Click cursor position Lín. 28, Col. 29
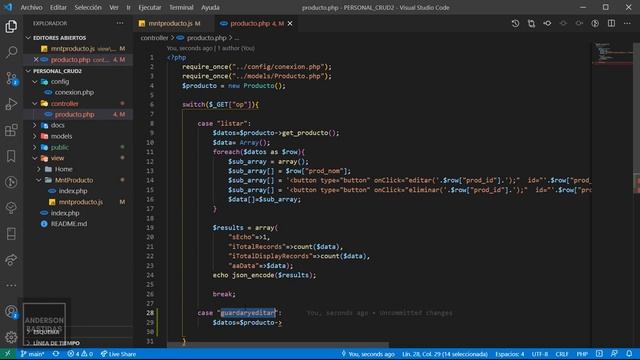This screenshot has width=640, height=360. point(445,354)
